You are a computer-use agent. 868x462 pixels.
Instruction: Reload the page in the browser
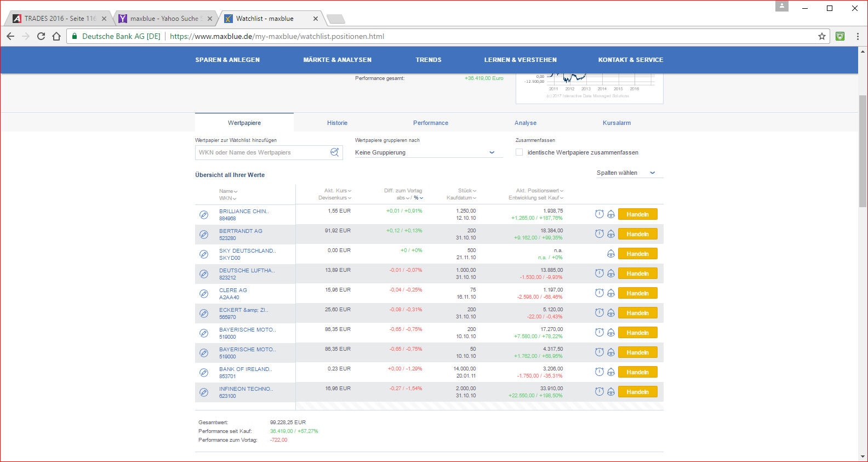[41, 36]
